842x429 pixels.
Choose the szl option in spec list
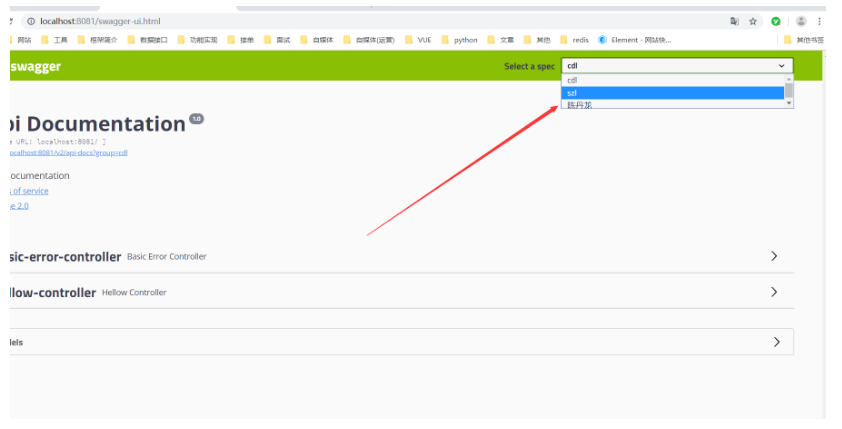[673, 93]
